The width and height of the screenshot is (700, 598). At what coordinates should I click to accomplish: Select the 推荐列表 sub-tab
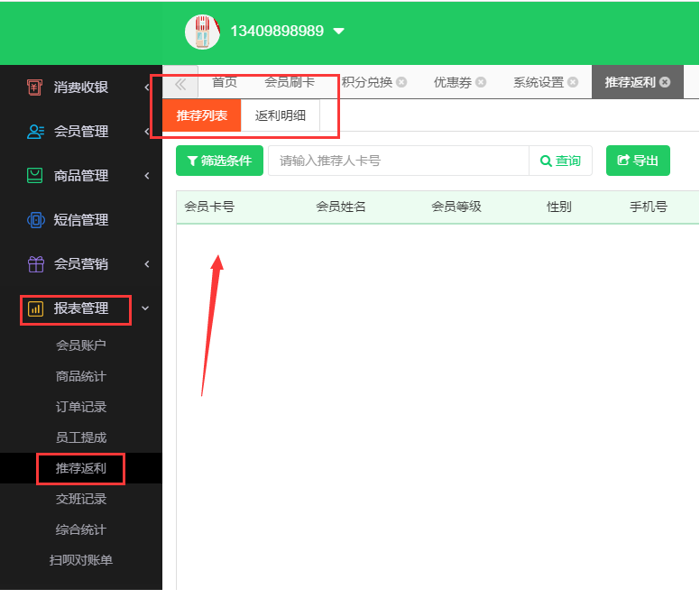point(202,115)
